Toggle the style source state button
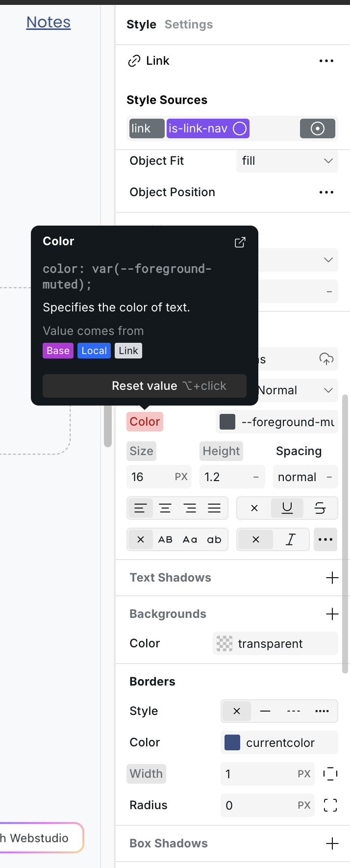The height and width of the screenshot is (868, 350). point(318,128)
